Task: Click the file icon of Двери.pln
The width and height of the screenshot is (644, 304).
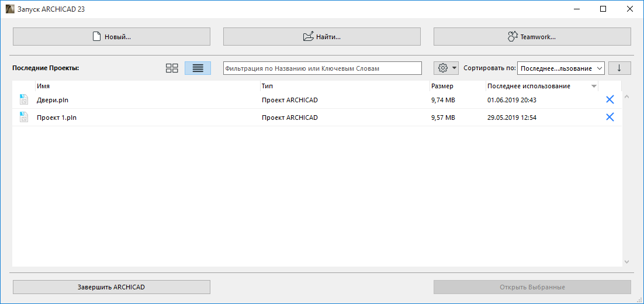Action: pos(23,100)
